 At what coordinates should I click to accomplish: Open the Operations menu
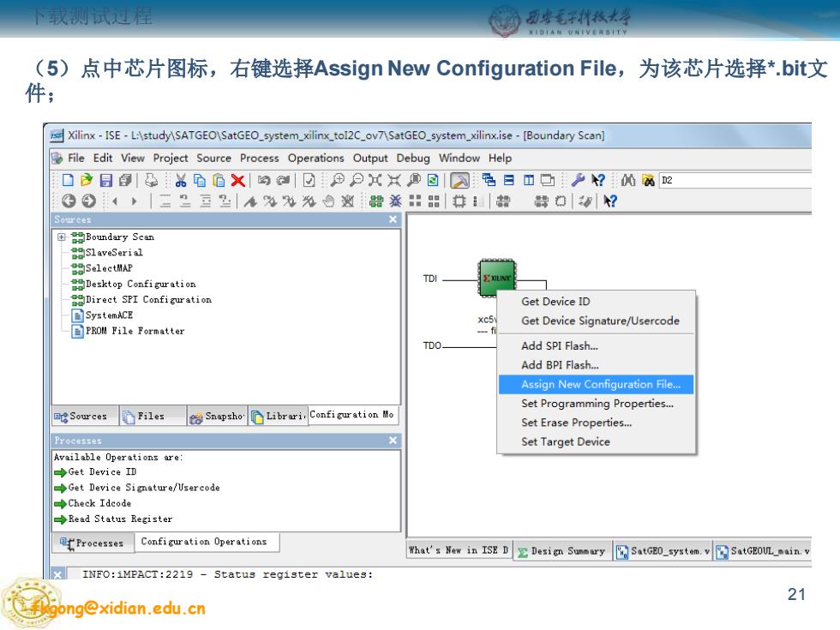coord(315,158)
